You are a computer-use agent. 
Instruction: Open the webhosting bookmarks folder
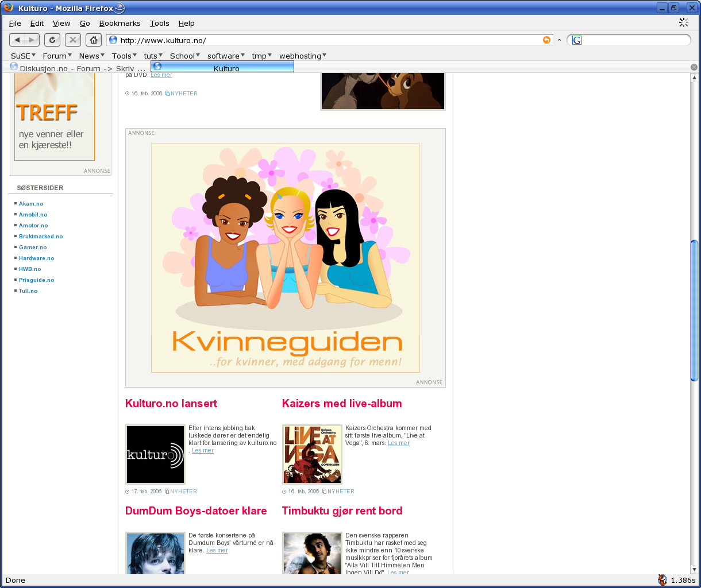click(303, 56)
